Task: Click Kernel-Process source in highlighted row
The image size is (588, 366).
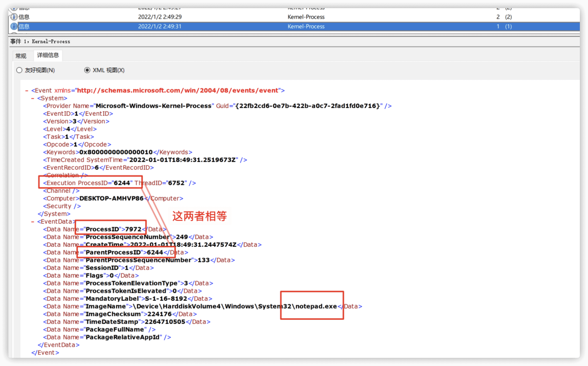Action: [x=306, y=26]
